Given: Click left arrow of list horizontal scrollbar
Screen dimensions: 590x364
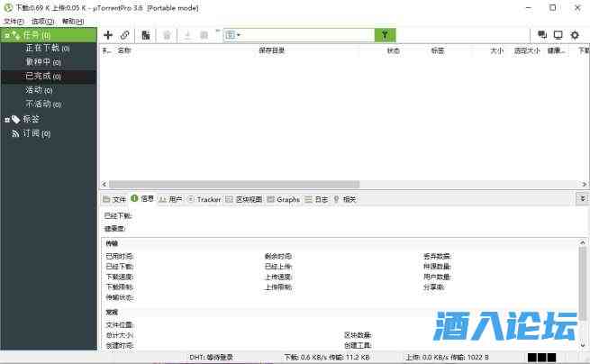Looking at the screenshot, I should pos(104,185).
